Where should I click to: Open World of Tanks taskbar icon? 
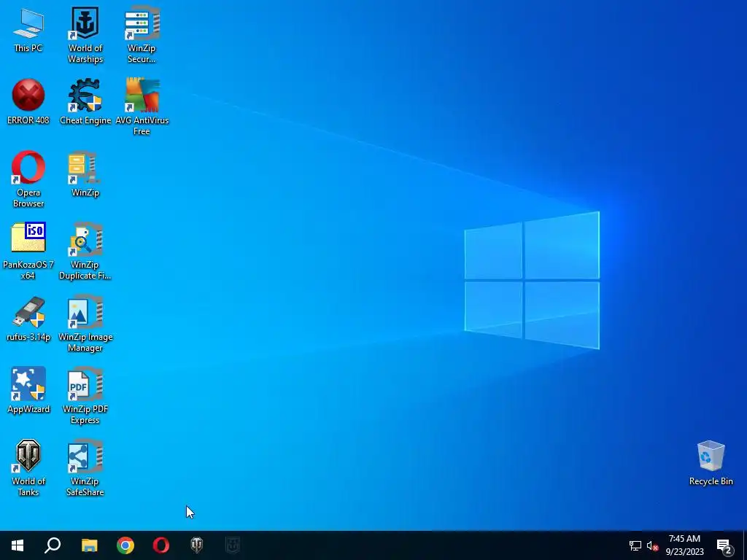coord(197,545)
